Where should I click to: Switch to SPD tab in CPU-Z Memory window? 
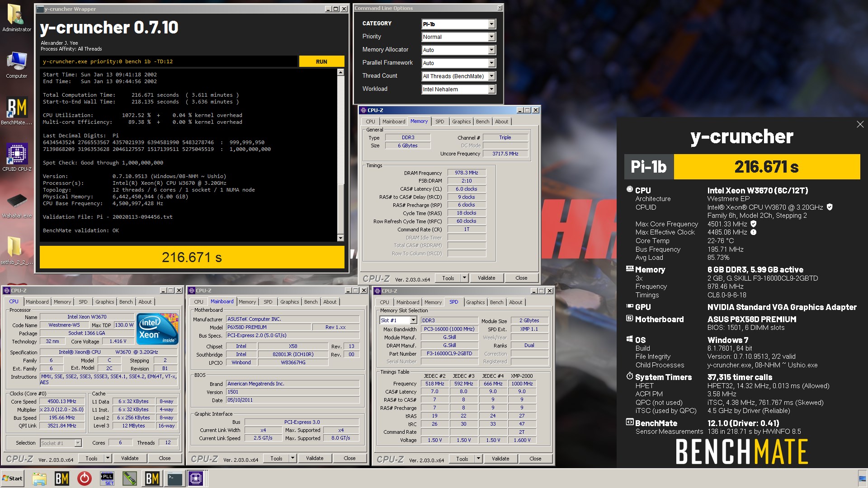click(x=439, y=122)
